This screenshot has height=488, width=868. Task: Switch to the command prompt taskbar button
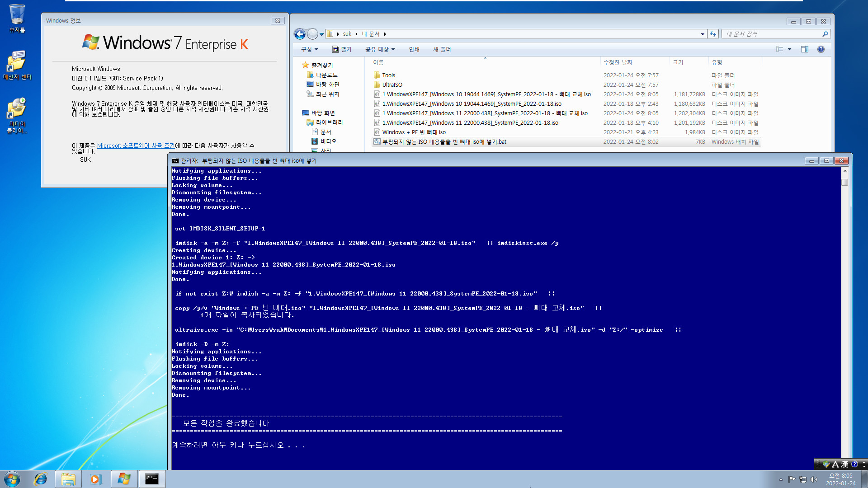tap(152, 479)
